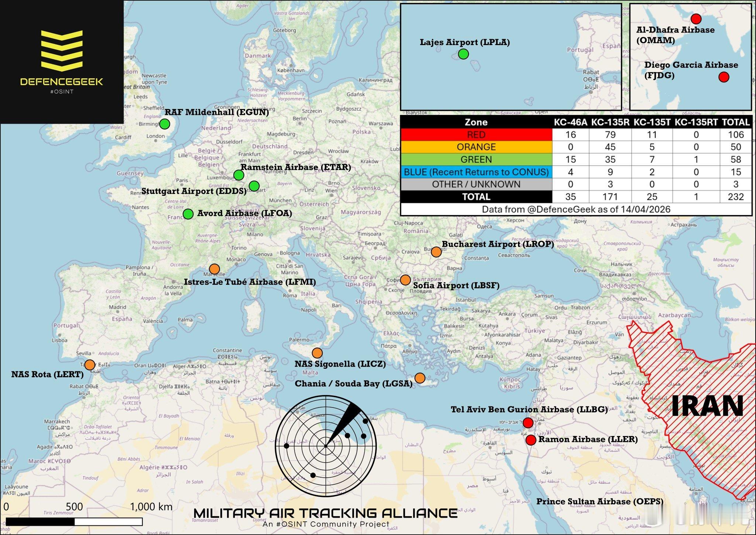The image size is (756, 535).
Task: Click the Chania Souda Bay orange marker
Action: [420, 378]
